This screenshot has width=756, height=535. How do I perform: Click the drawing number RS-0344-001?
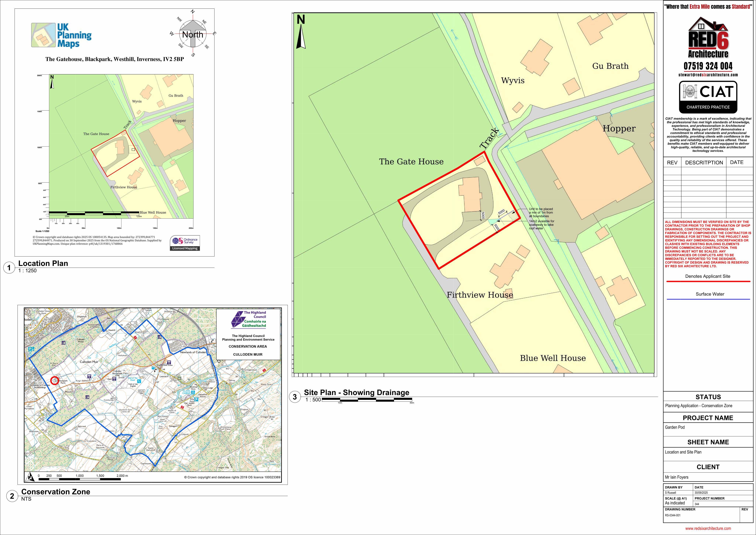673,516
